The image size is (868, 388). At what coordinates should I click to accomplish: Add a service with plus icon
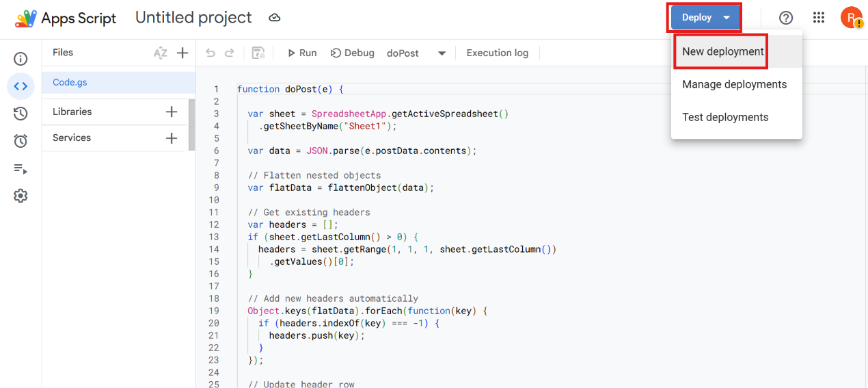[172, 138]
